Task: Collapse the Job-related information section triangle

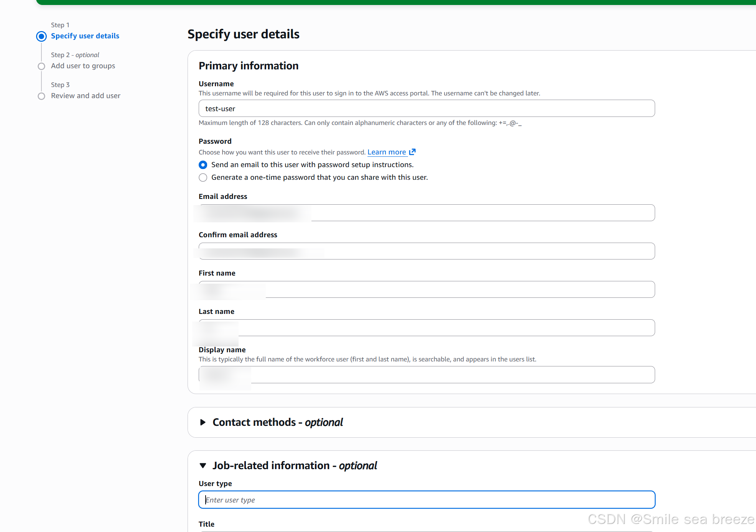Action: tap(203, 466)
